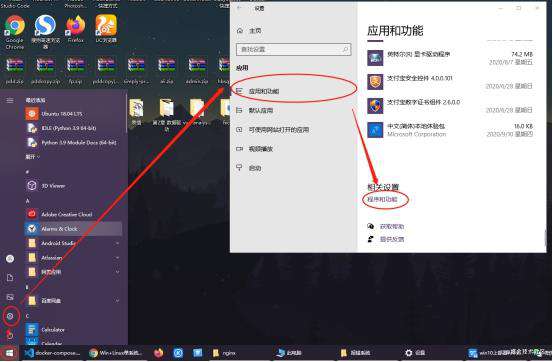This screenshot has width=553, height=362.
Task: Click the Windows Start button
Action: coord(10,352)
